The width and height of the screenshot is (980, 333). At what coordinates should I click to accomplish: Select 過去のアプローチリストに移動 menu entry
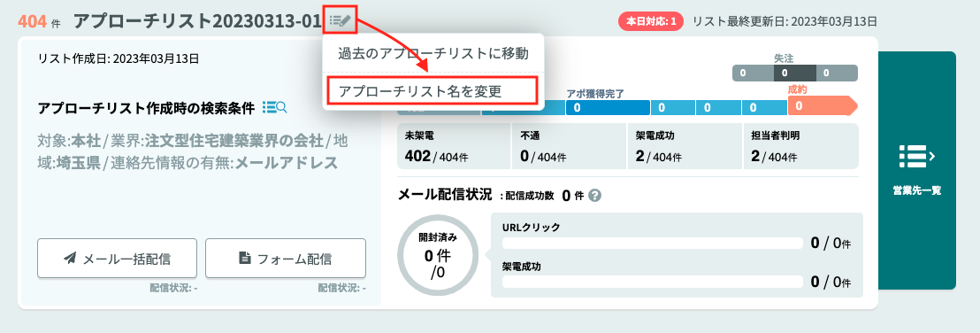coord(433,54)
